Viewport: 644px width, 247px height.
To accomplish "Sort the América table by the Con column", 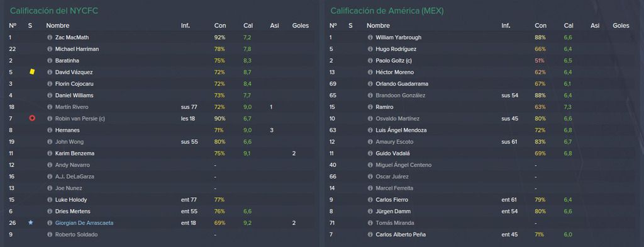I will coord(540,26).
